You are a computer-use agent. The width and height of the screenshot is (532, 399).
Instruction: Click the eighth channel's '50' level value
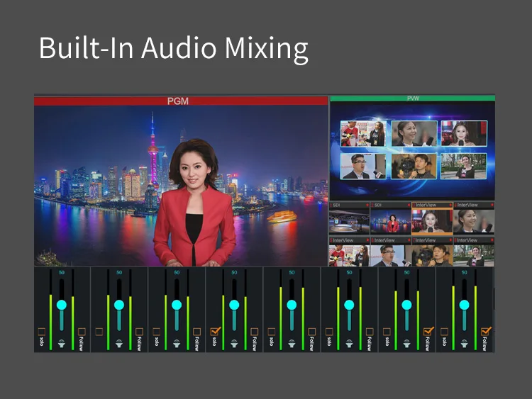coord(464,273)
